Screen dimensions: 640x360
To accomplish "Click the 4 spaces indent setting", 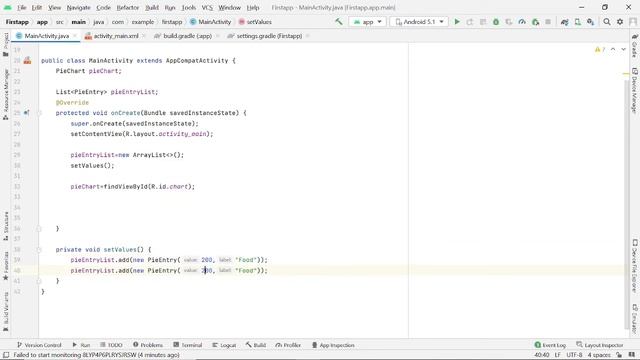I will point(599,355).
